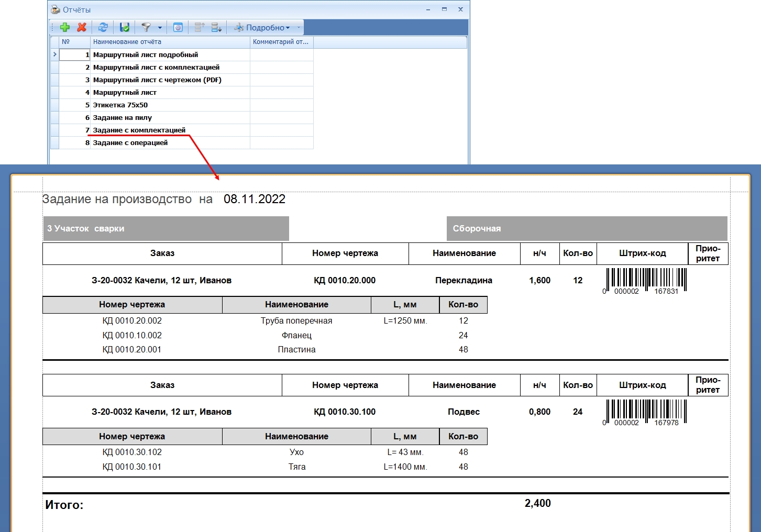Click the Отчёты window title icon
Screen dimensions: 761x532
pyautogui.click(x=56, y=9)
